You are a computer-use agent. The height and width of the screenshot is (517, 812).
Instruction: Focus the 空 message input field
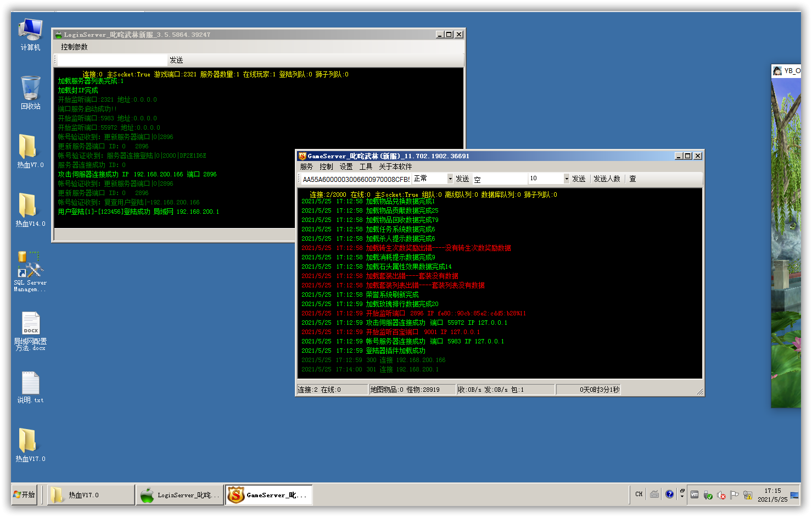coord(500,179)
